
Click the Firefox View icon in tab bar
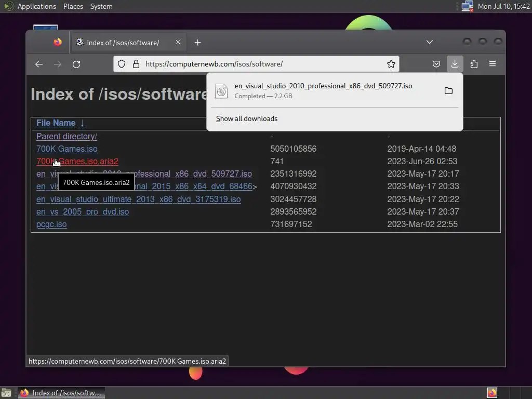pyautogui.click(x=58, y=42)
